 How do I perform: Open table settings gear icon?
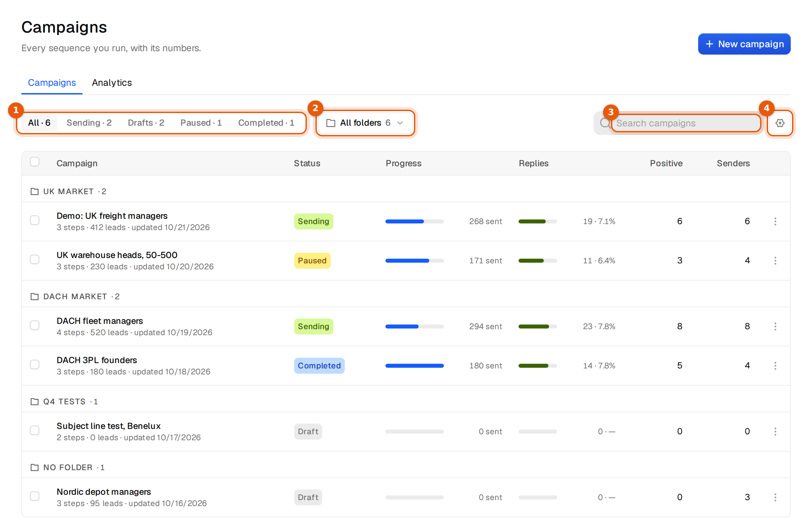pos(780,123)
